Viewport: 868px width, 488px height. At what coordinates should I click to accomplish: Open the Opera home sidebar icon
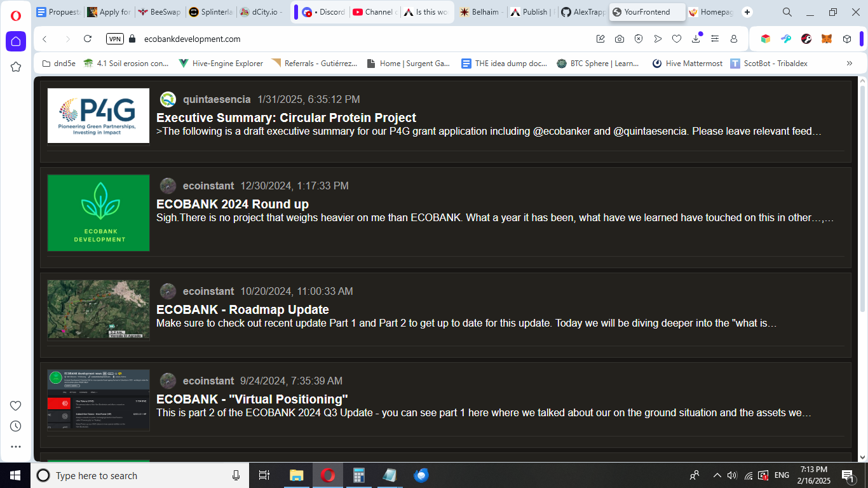tap(16, 41)
